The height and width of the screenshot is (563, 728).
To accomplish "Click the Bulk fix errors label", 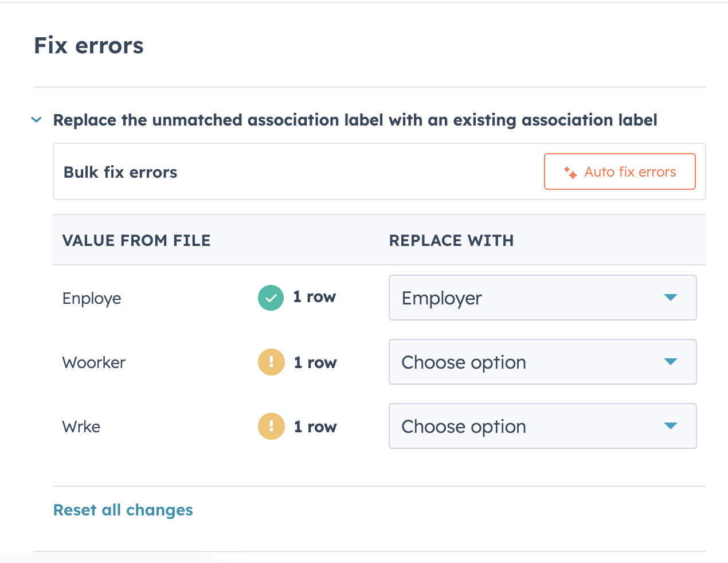I will click(120, 172).
